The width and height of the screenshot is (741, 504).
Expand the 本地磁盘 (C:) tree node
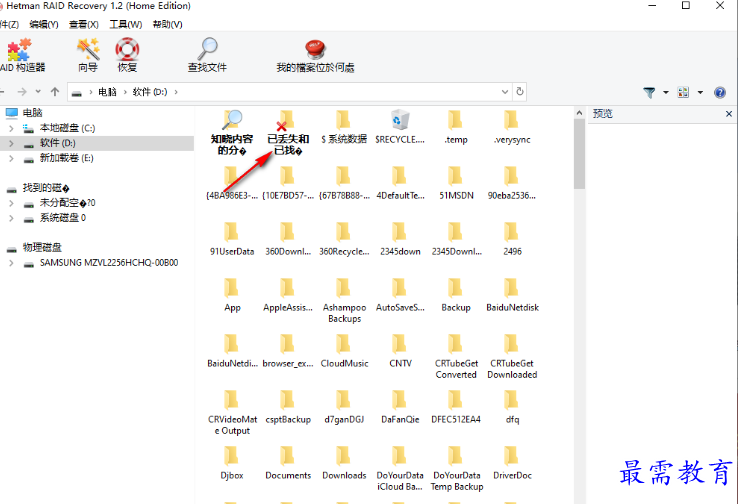(x=11, y=128)
